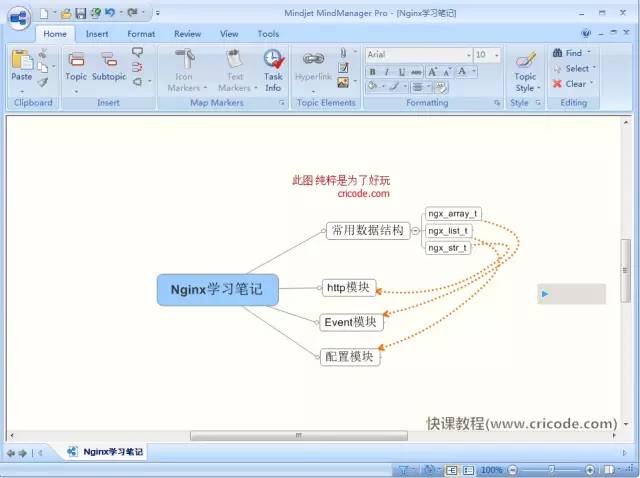Click the Shrink Font icon
The height and width of the screenshot is (478, 640).
(447, 72)
